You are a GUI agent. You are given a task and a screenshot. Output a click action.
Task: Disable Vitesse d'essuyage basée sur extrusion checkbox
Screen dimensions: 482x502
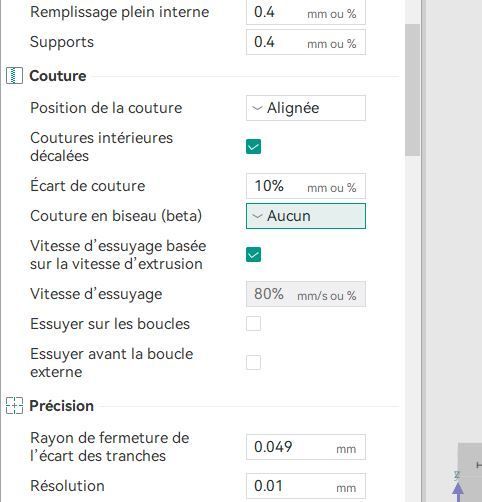click(253, 255)
